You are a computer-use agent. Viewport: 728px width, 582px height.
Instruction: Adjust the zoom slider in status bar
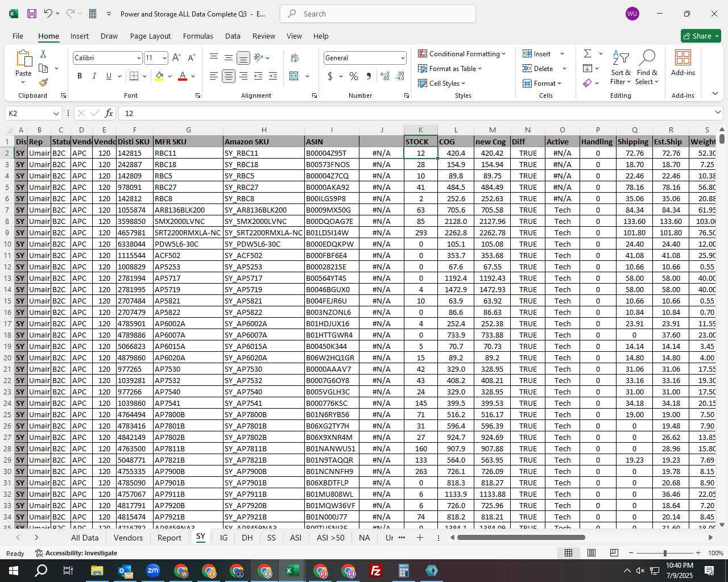[664, 553]
